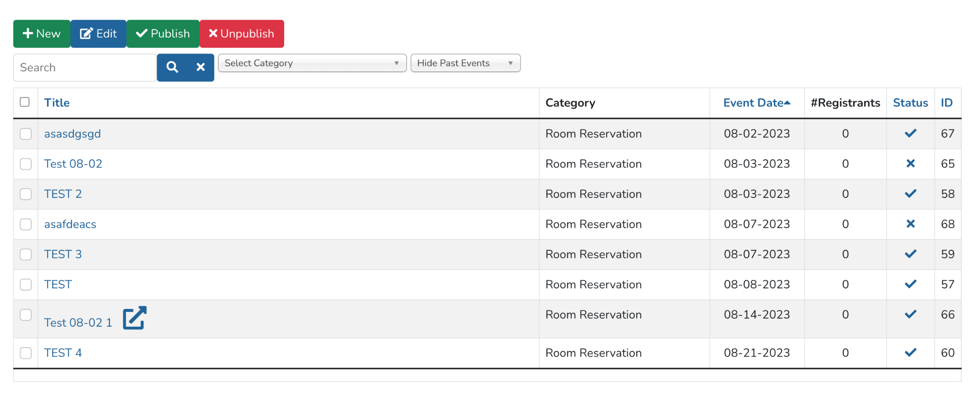Screen dimensions: 980x394
Task: Clear search with the X icon
Action: click(200, 67)
